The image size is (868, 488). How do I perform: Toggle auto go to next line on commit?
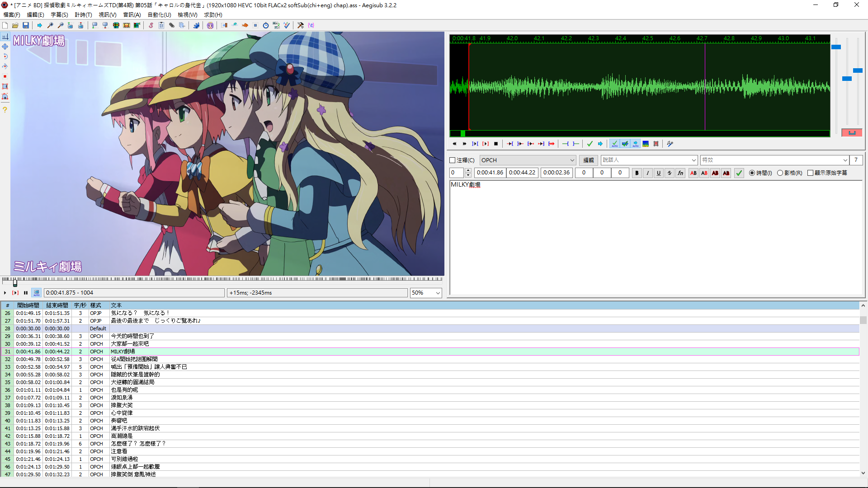point(625,144)
